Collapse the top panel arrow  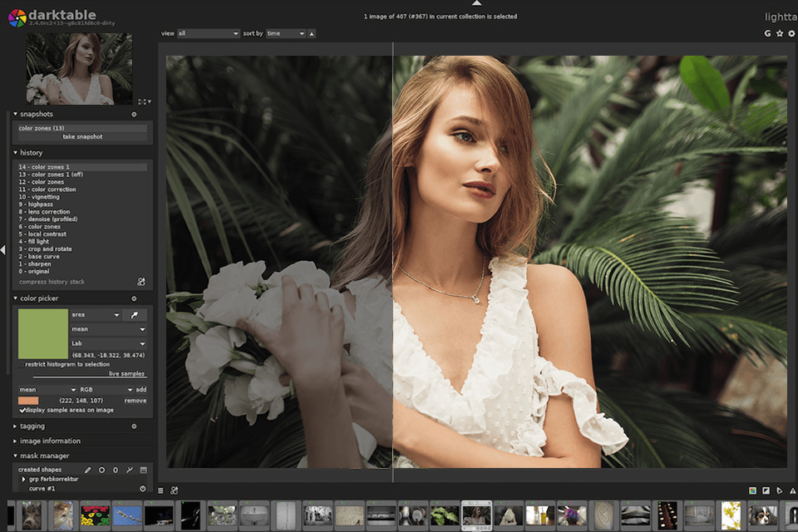tap(476, 3)
